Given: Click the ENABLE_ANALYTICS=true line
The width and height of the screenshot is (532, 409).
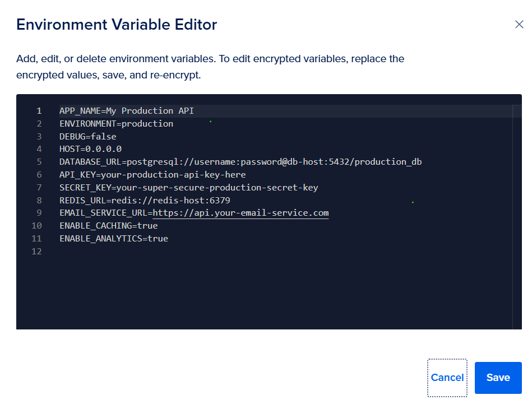Looking at the screenshot, I should (x=113, y=239).
